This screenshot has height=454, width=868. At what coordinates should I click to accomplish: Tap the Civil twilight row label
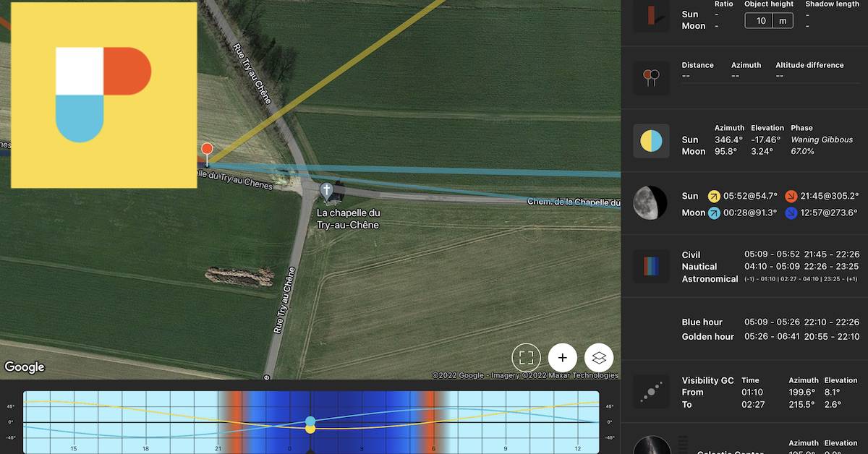tap(691, 254)
